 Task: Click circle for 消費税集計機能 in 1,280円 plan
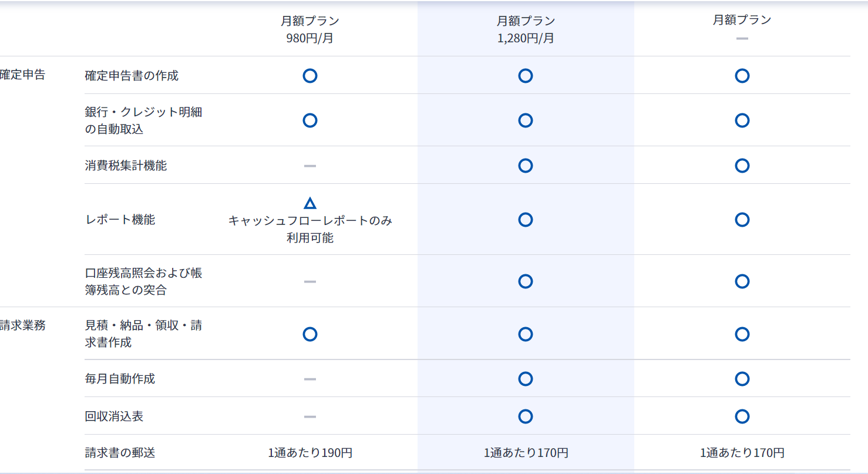(526, 166)
